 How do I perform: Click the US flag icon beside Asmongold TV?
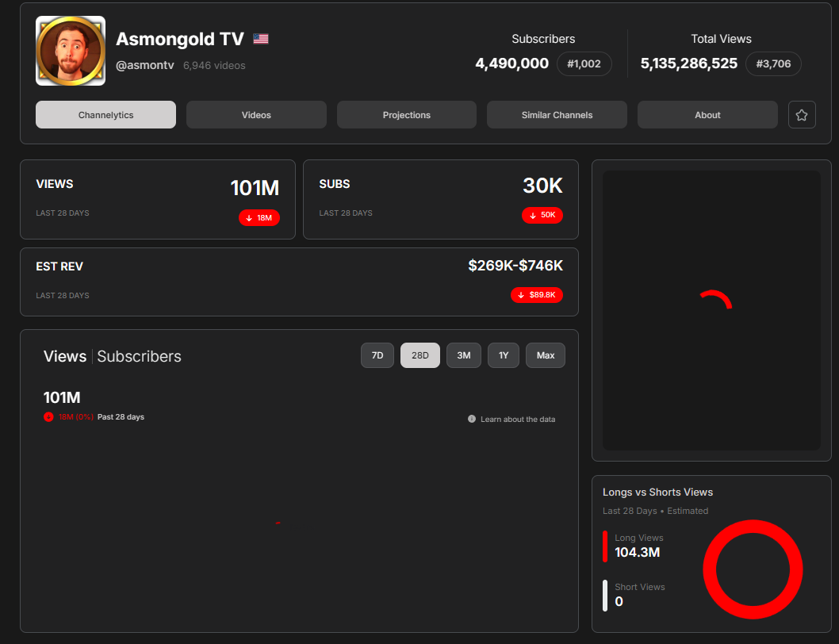261,39
